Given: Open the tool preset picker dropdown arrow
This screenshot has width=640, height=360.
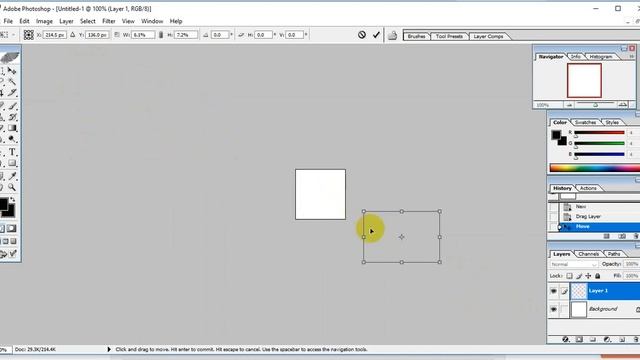Looking at the screenshot, I should click(x=13, y=35).
